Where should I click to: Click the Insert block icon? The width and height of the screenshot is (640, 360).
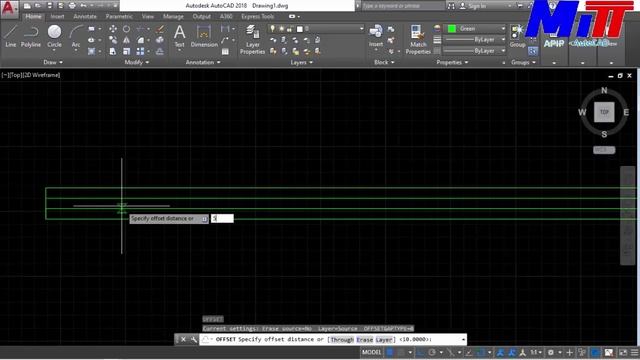pos(376,36)
